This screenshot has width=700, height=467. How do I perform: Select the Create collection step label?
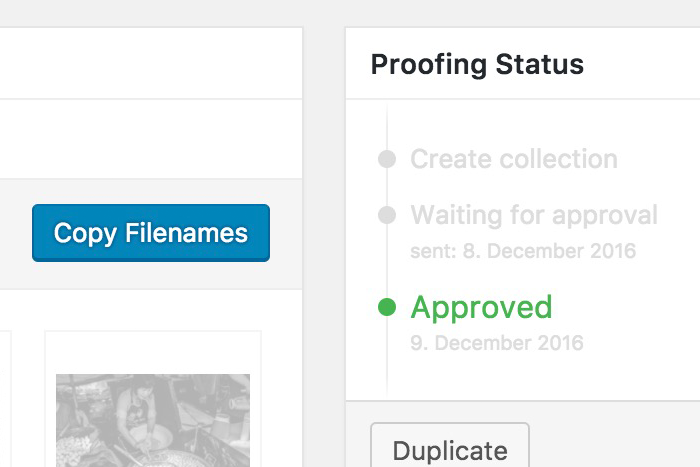coord(514,159)
